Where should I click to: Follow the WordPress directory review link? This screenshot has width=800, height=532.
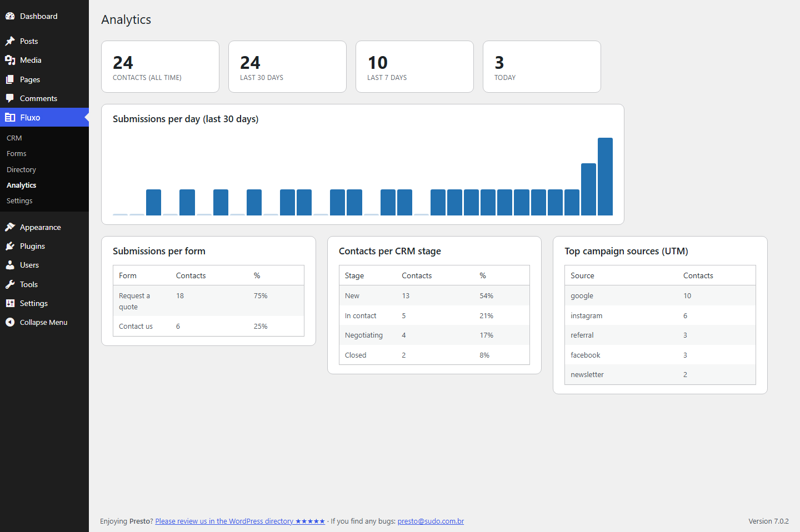240,521
